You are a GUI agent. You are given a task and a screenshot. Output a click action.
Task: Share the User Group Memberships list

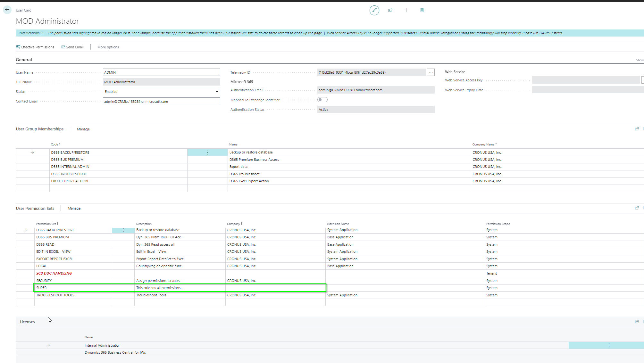(637, 129)
